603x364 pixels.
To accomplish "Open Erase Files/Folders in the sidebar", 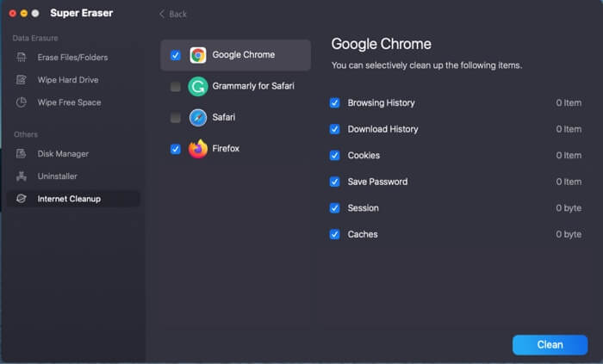I will pos(73,57).
